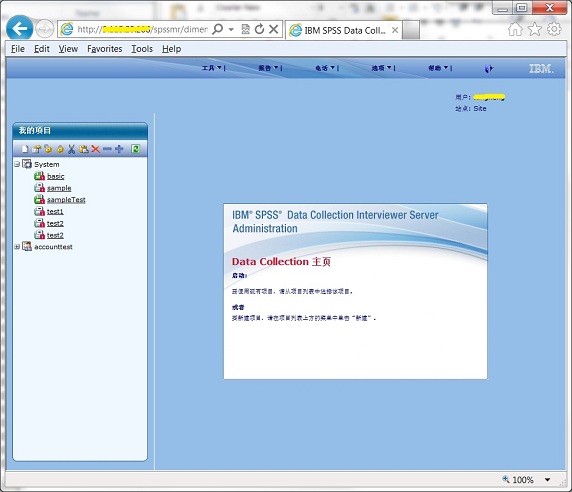Click the URL address field

142,29
